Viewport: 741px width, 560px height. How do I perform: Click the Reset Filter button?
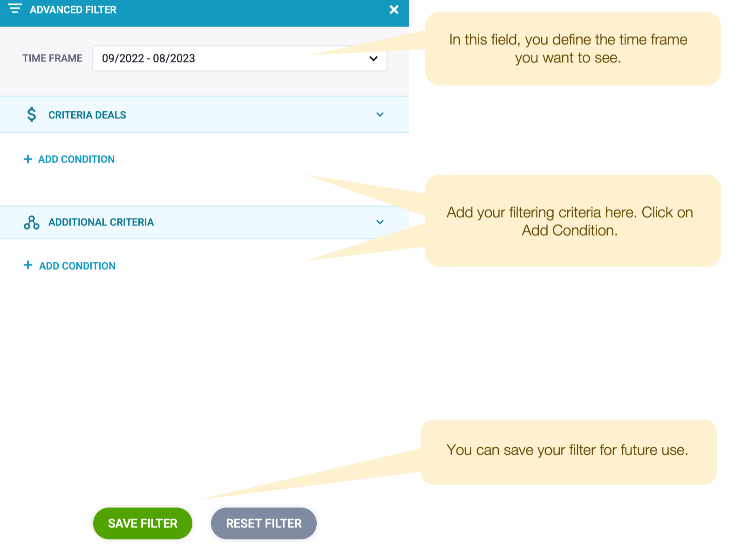click(264, 523)
